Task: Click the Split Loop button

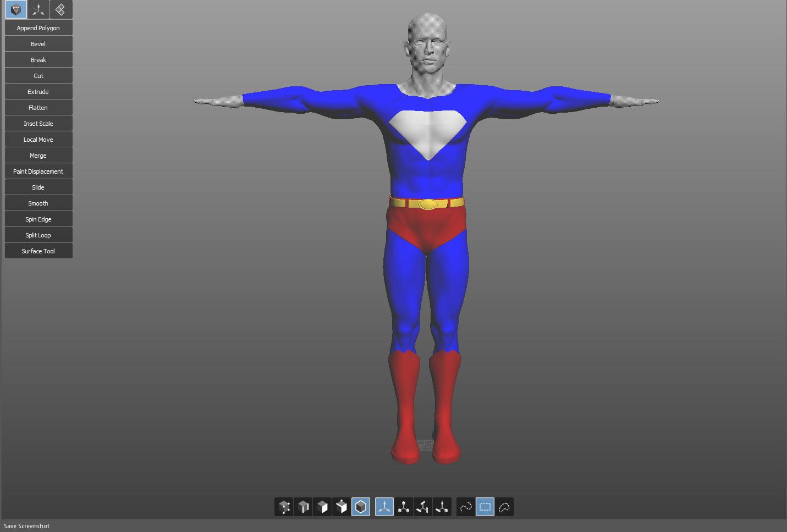Action: click(38, 235)
